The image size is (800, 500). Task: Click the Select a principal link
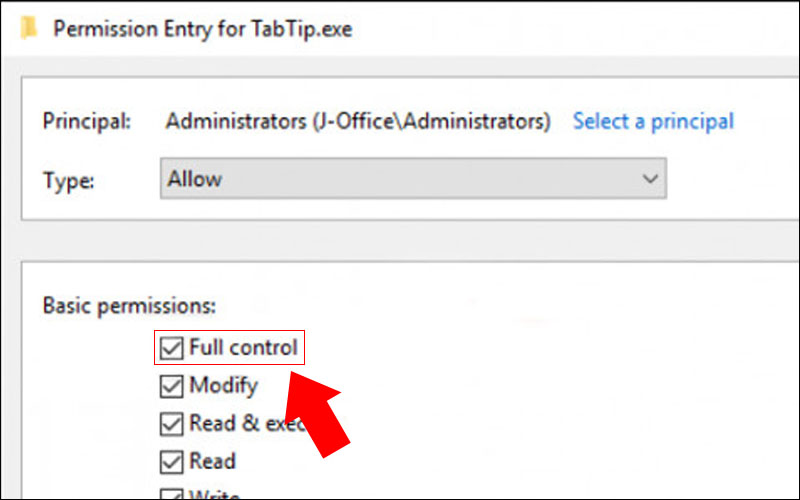[653, 121]
